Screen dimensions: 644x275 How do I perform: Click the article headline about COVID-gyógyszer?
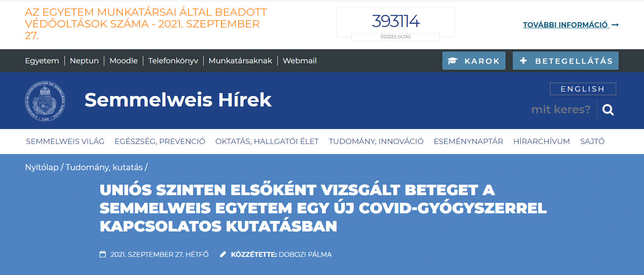click(x=323, y=208)
